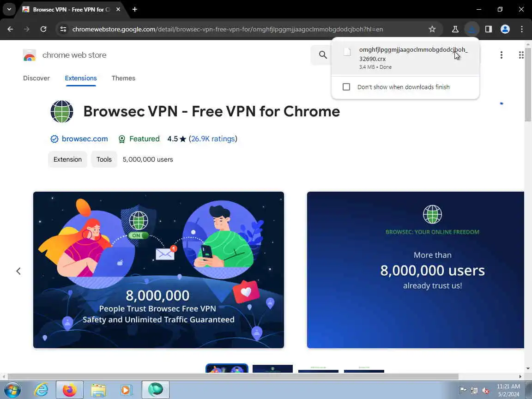Click the Featured badge
The image size is (532, 399).
pyautogui.click(x=139, y=139)
